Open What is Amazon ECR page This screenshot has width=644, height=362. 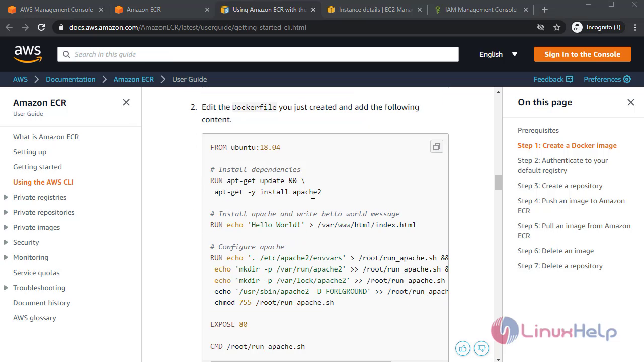click(46, 137)
